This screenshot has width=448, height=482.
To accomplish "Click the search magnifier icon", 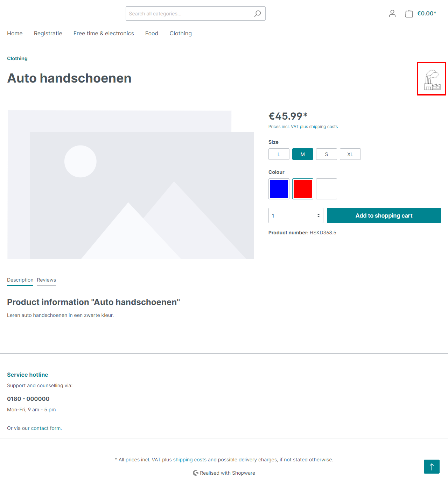I will click(258, 13).
